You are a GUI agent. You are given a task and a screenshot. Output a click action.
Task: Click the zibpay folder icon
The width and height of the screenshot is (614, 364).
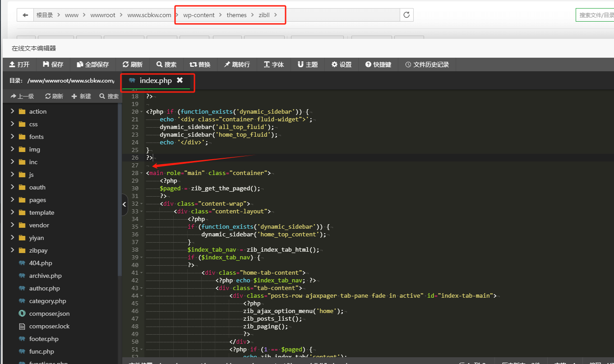click(22, 250)
